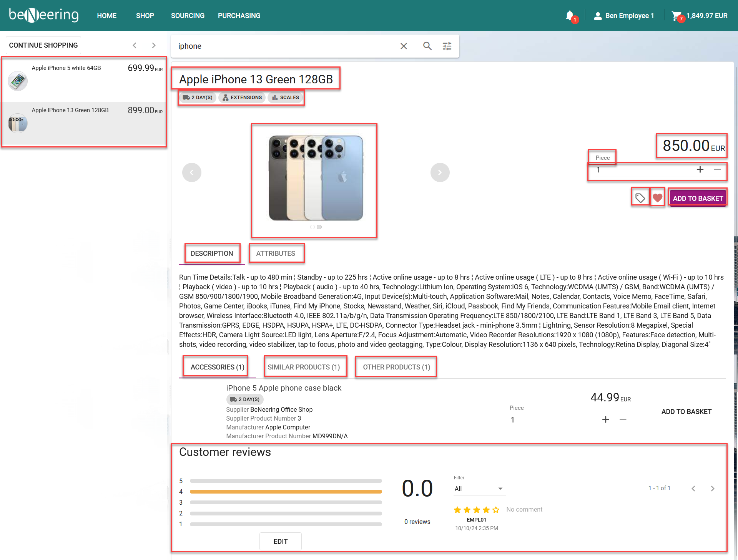This screenshot has width=738, height=560.
Task: Go to next item in result list
Action: click(x=154, y=45)
